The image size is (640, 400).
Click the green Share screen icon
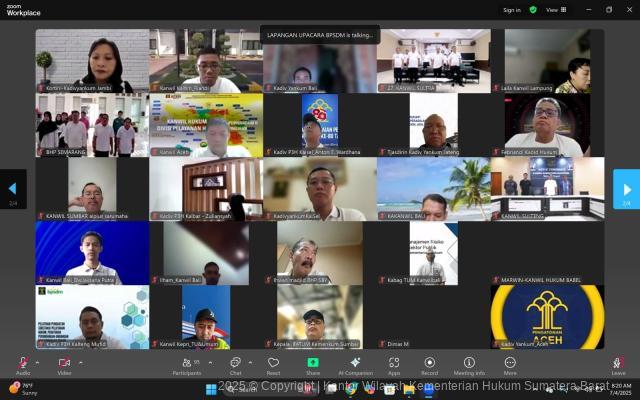tap(313, 363)
